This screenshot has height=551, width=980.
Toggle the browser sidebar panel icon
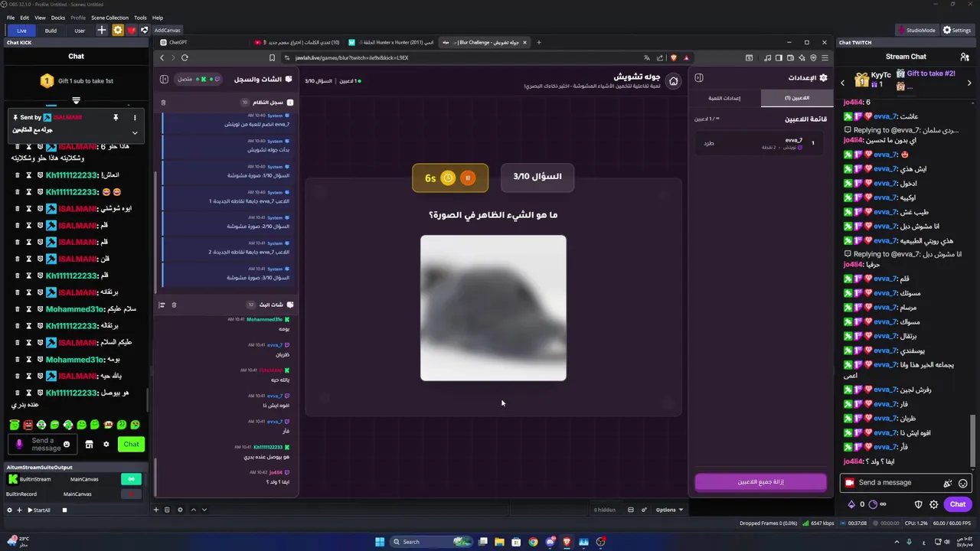coord(779,57)
